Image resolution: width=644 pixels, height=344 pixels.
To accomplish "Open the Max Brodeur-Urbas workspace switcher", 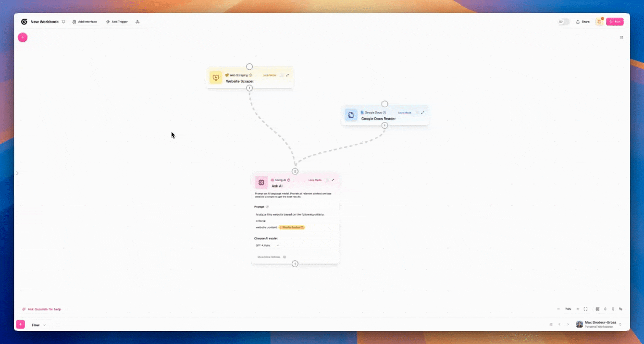I will [x=600, y=324].
